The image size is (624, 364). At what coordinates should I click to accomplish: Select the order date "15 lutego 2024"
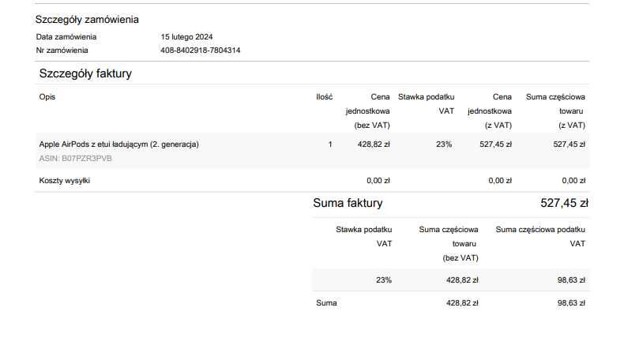pyautogui.click(x=186, y=37)
